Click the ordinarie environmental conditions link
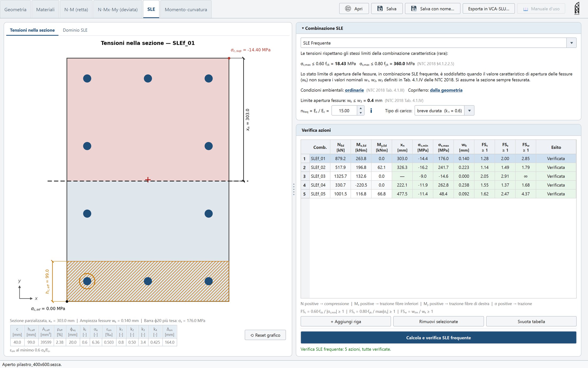The image size is (588, 368). [x=354, y=90]
